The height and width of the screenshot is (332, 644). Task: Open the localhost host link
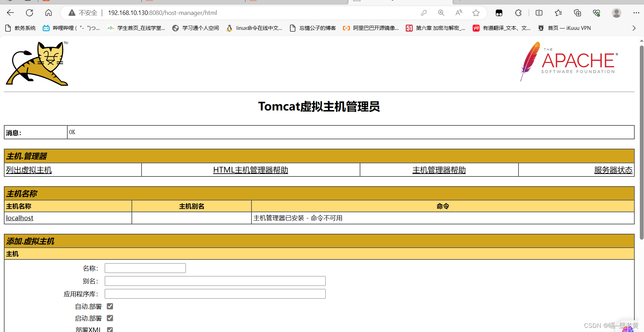(19, 218)
